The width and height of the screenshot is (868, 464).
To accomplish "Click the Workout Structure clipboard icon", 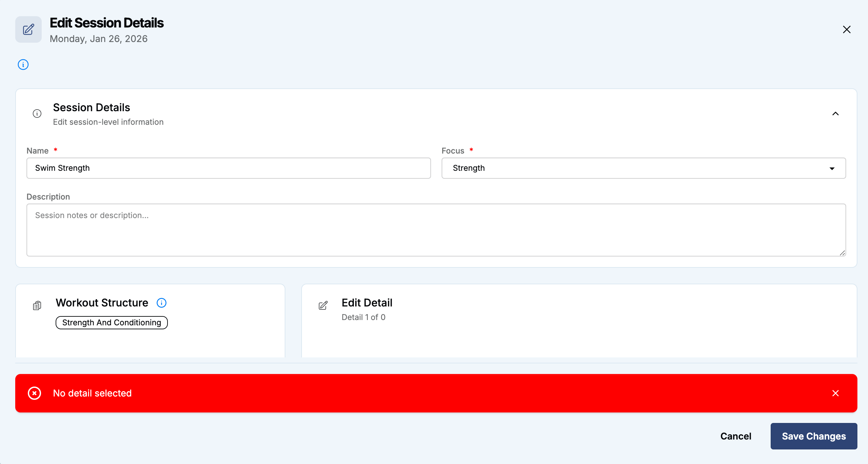I will 37,305.
